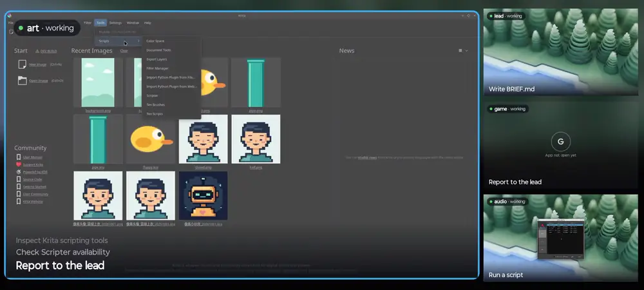
Task: Open the robot avatar recent image thumbnail
Action: [204, 196]
